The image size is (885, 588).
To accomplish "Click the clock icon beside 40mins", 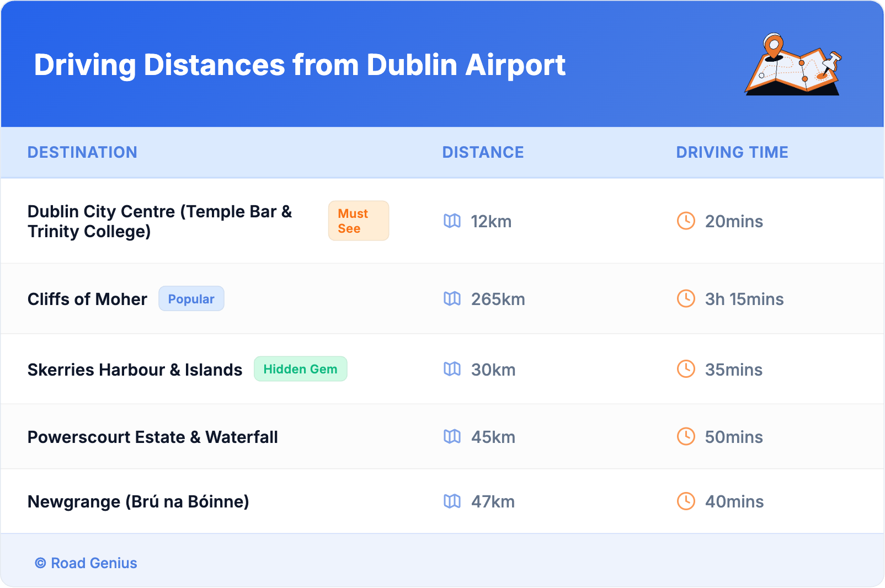I will (686, 501).
